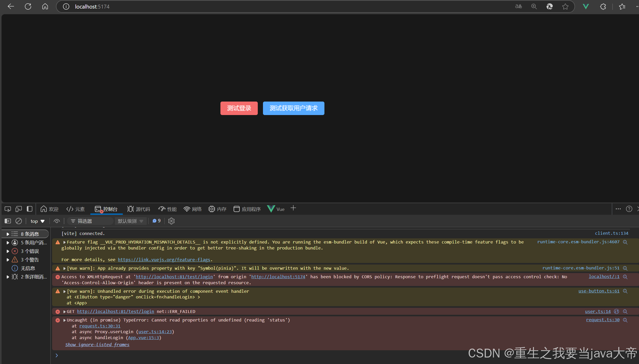Expand the 3 个错误 sidebar group
The image size is (639, 364).
click(x=8, y=251)
